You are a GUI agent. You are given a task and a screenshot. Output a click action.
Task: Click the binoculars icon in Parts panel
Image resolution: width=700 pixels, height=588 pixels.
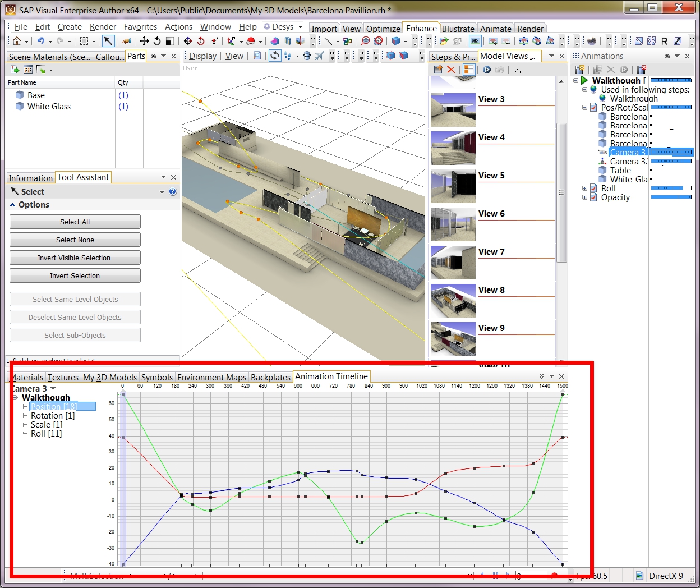153,56
